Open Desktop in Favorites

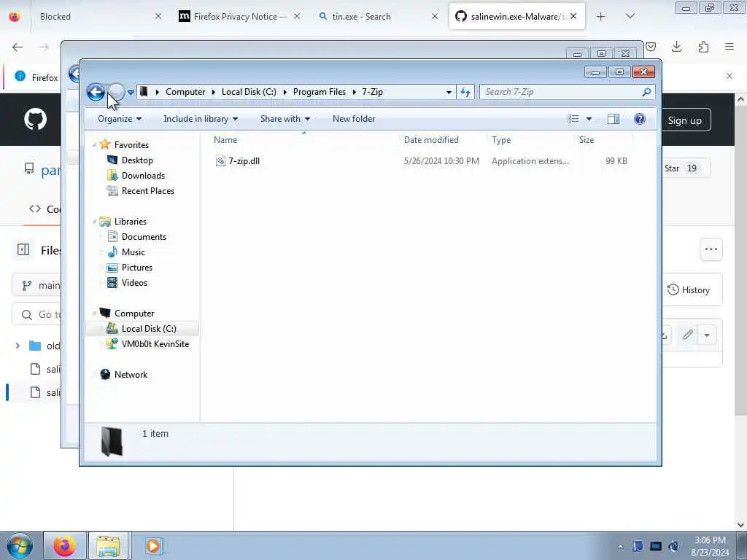tap(137, 160)
